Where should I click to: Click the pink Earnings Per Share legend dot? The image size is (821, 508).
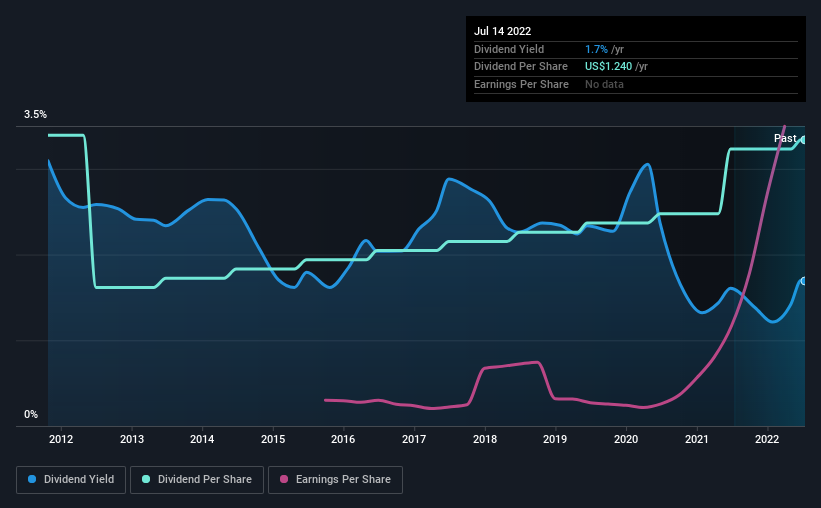(x=284, y=479)
